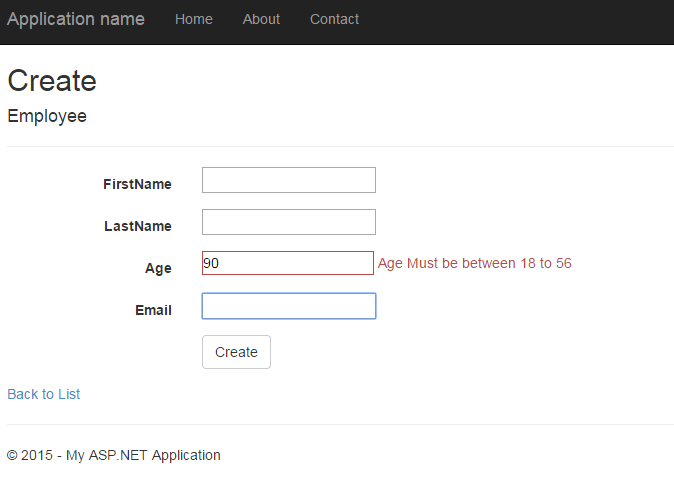
Task: Click the Create page heading
Action: point(52,81)
